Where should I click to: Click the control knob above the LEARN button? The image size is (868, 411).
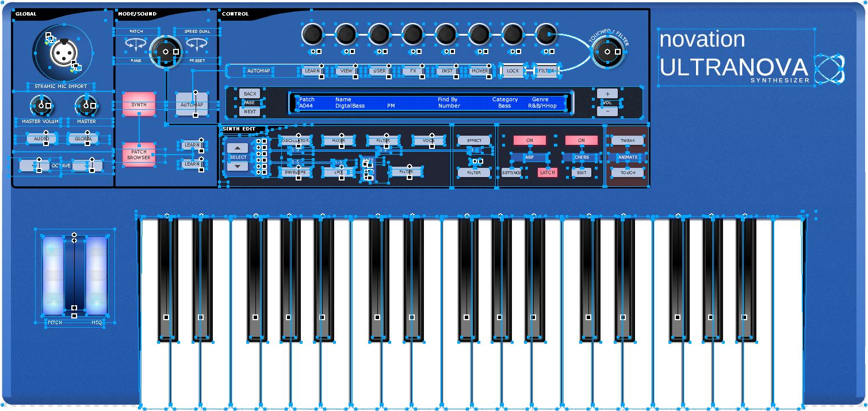[312, 35]
